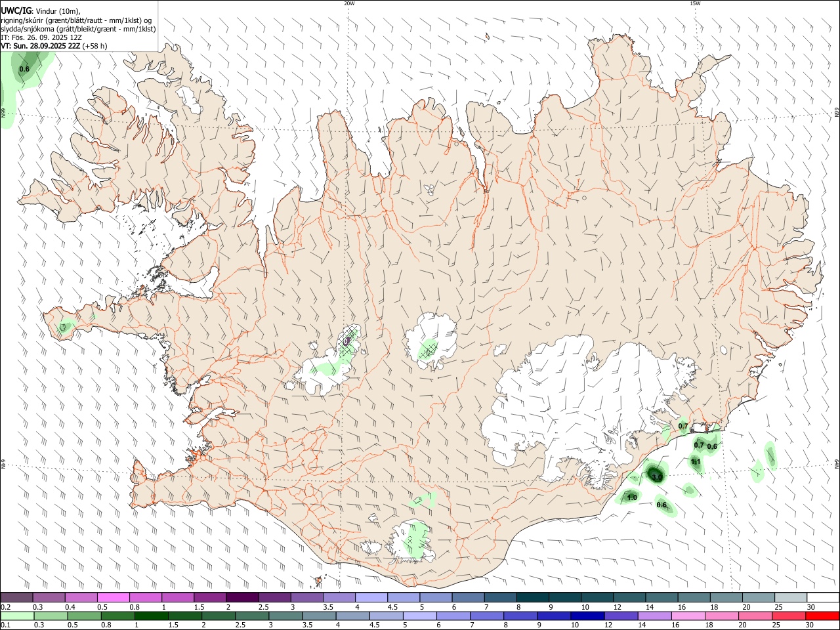Click the '20W' longitude label at top

coord(349,3)
